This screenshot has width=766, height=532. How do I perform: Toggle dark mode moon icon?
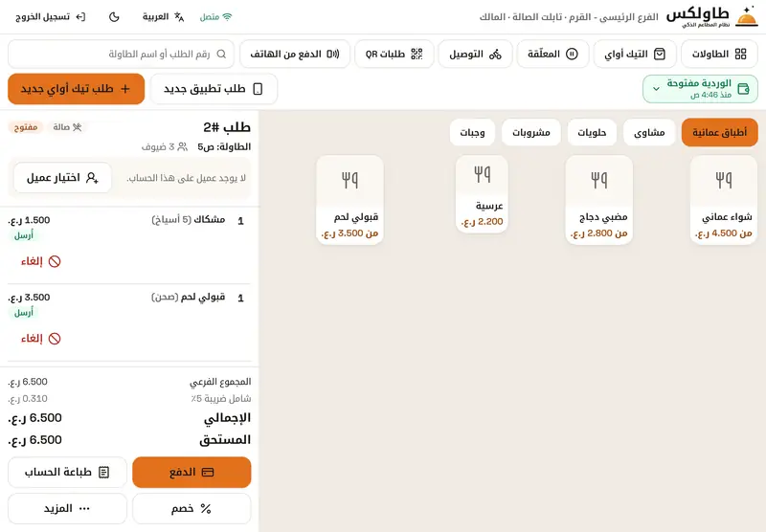coord(114,17)
